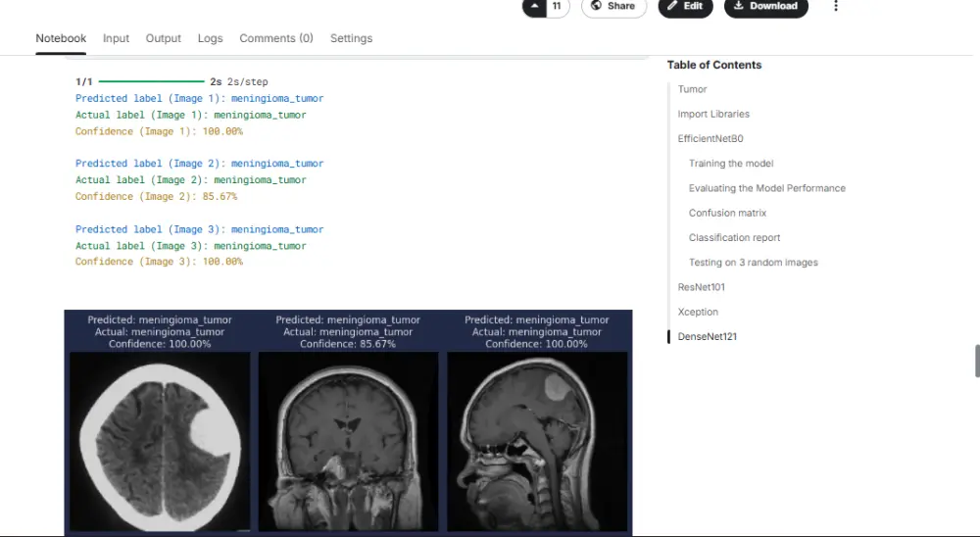Upvote the notebook with the arrow button
The width and height of the screenshot is (980, 537).
(534, 6)
